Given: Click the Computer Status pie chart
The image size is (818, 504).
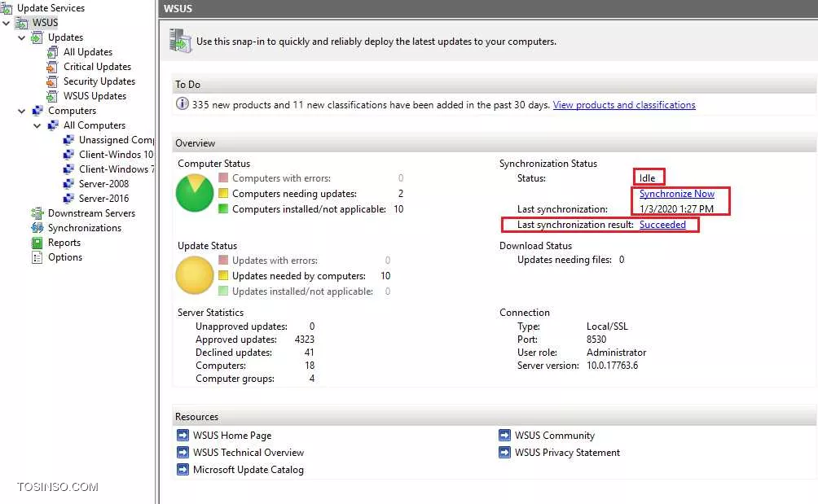Looking at the screenshot, I should pyautogui.click(x=195, y=193).
